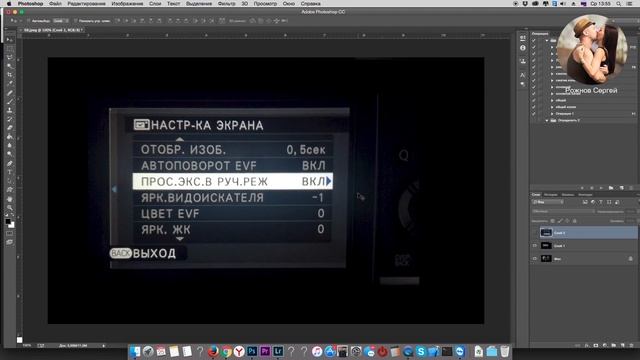Hide the Фон background layer

pos(535,259)
